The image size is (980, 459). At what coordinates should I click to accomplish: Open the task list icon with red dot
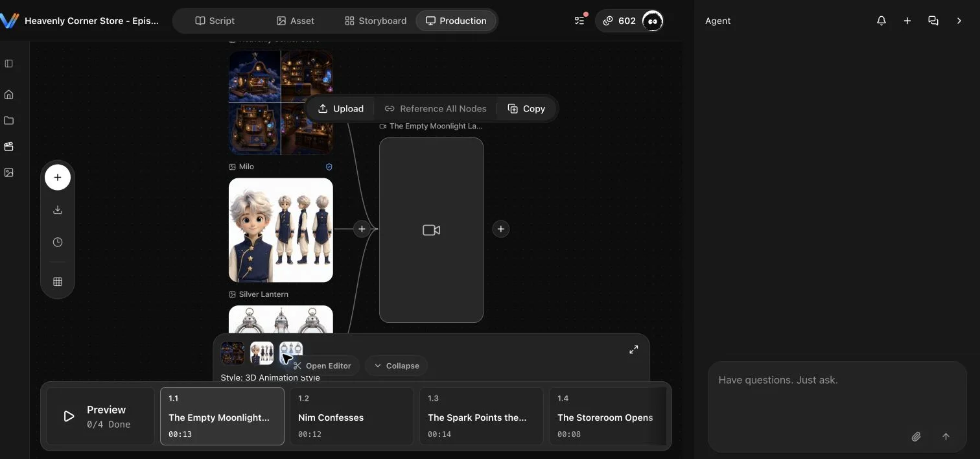579,21
